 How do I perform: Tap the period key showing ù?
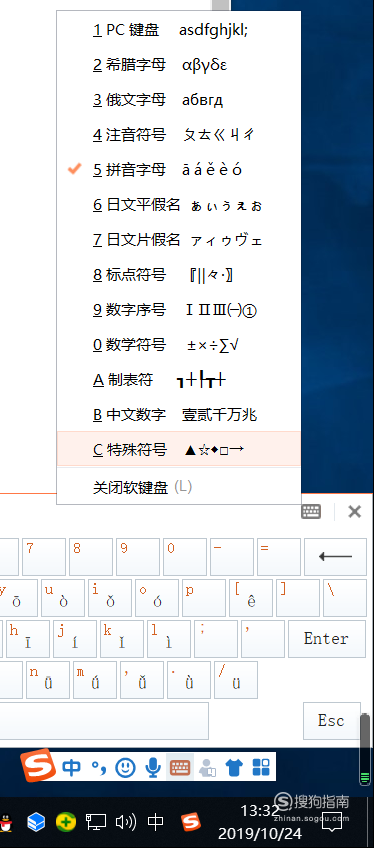pyautogui.click(x=189, y=680)
